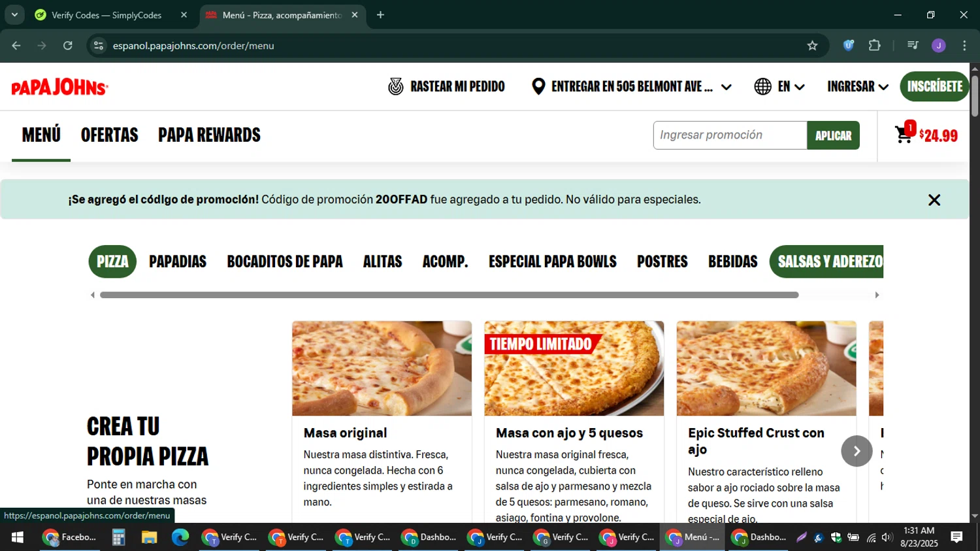Open the Facebook Chrome taskbar window
This screenshot has height=551, width=980.
69,537
